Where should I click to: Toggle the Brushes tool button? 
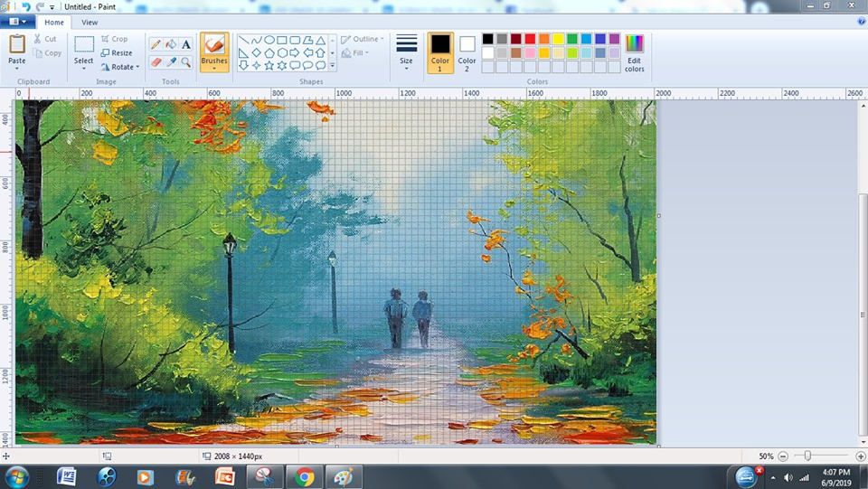[214, 52]
